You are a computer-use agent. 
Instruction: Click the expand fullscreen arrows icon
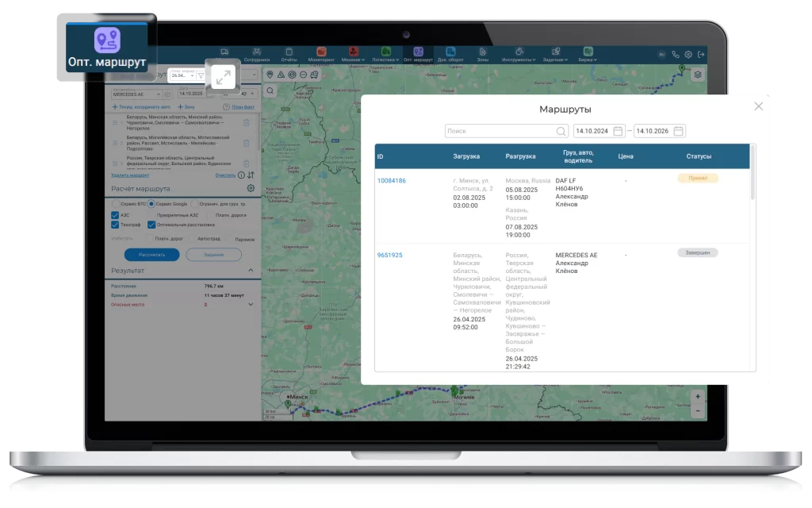[223, 77]
